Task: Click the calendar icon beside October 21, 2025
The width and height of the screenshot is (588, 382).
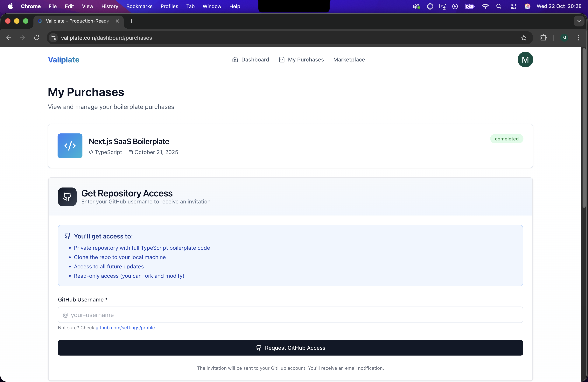Action: 130,152
